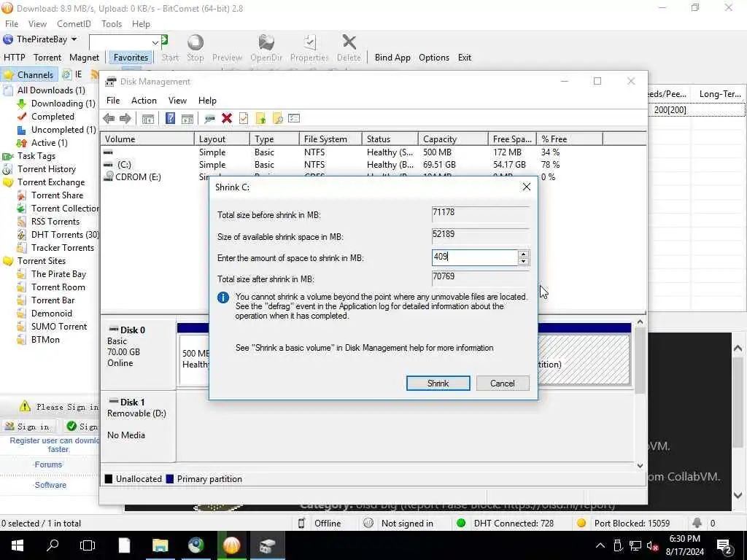Show hidden tray icons chevron
The image size is (747, 560).
pyautogui.click(x=600, y=545)
